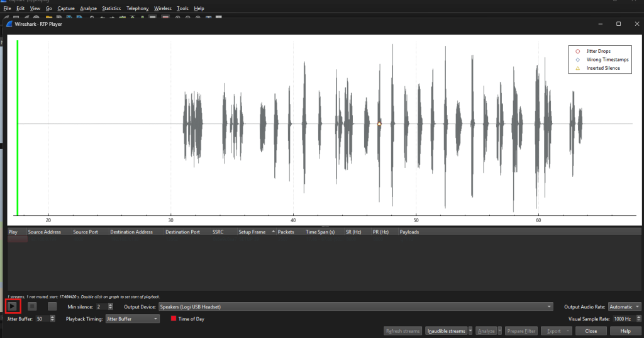Decrease the Min silence value
The image size is (644, 338).
(x=111, y=308)
